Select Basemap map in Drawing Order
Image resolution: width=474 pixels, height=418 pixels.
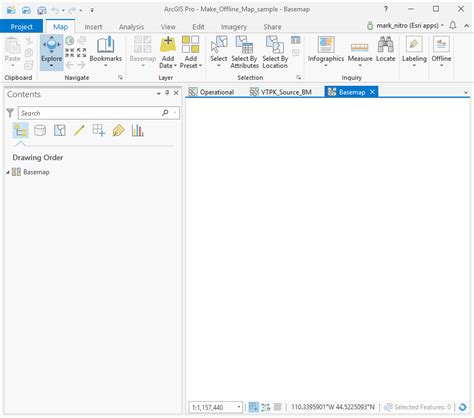[x=36, y=172]
